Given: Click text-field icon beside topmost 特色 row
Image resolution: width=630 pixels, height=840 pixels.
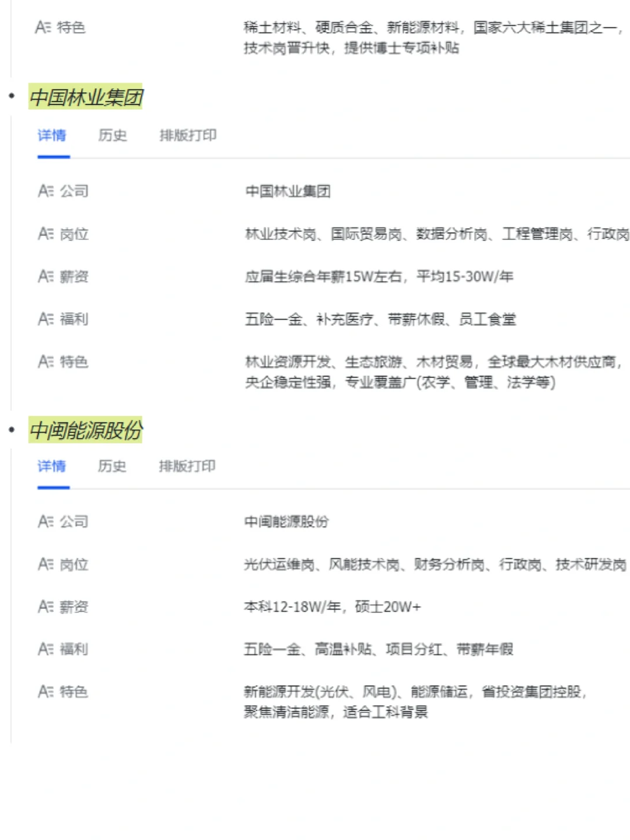Looking at the screenshot, I should (x=44, y=27).
